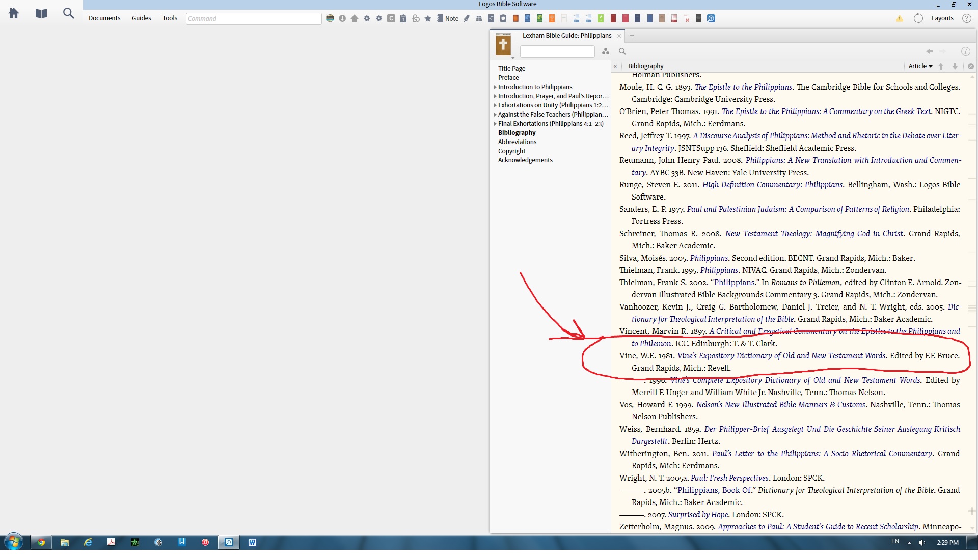Click the main Search magnifier icon

(68, 13)
